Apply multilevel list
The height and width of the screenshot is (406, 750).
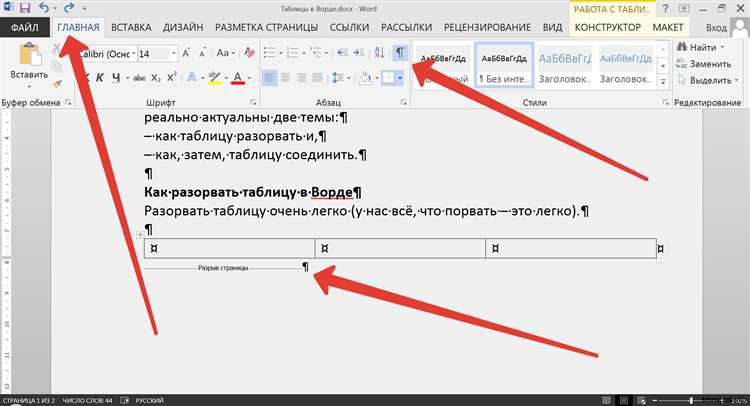click(x=315, y=53)
